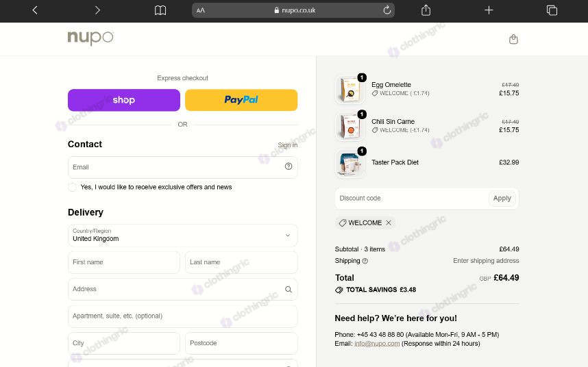Apply the discount code
Screen dimensions: 588x367
502,198
